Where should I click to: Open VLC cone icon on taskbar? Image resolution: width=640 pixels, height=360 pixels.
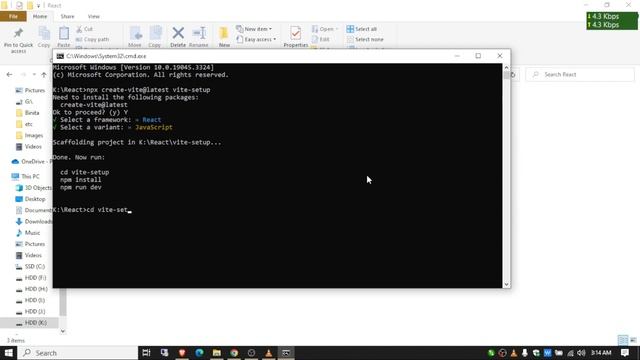pyautogui.click(x=269, y=353)
